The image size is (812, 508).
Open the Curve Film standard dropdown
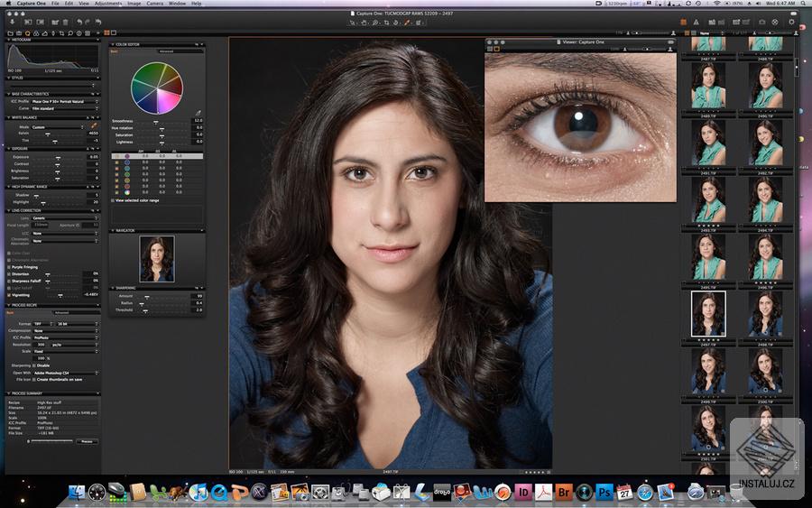tap(65, 109)
